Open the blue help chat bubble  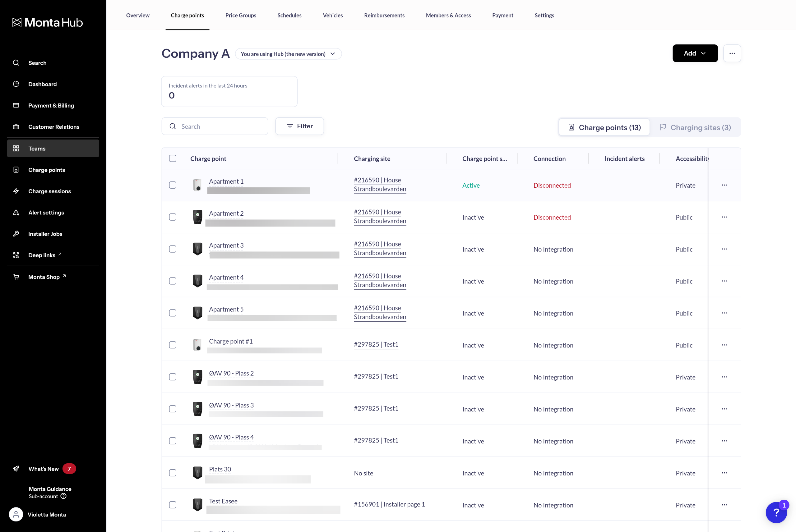click(x=776, y=512)
